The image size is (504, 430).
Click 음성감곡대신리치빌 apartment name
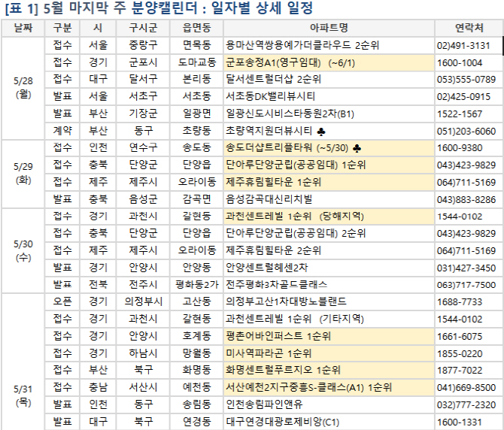[269, 199]
